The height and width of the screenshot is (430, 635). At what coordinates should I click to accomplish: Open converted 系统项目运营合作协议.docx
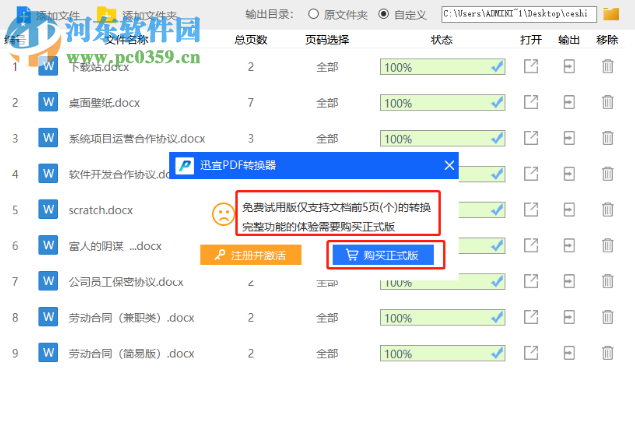(x=531, y=138)
